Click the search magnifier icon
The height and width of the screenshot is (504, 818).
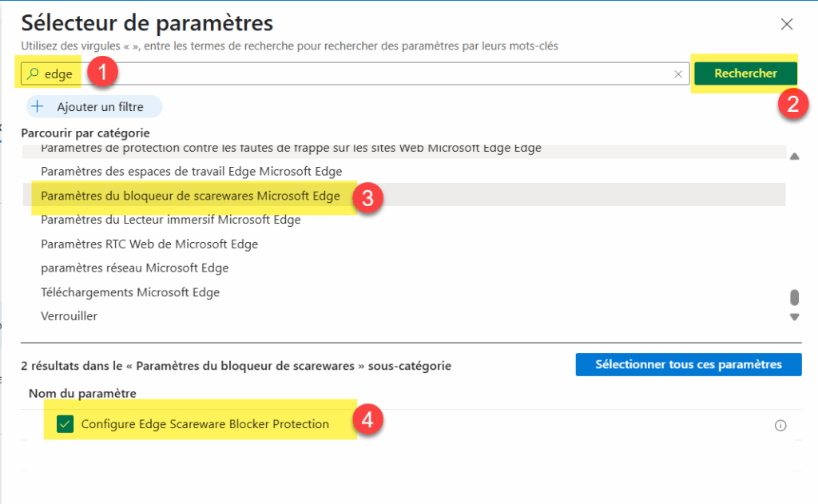tap(33, 74)
